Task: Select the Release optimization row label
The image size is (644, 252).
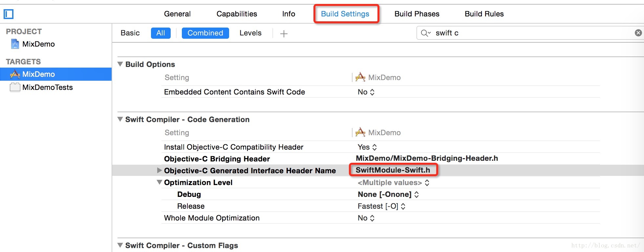Action: point(191,206)
